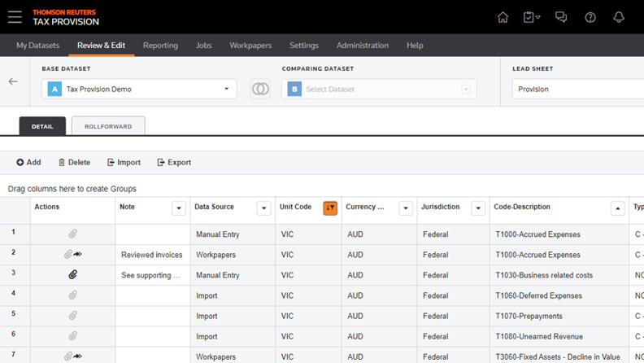644x363 pixels.
Task: Switch to the Reporting menu tab
Action: click(x=160, y=46)
